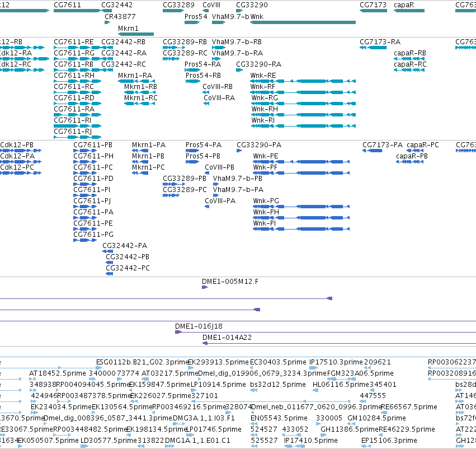Click the GM10284.5prime feature label
Screen dimensions: 476x449
(x=376, y=418)
